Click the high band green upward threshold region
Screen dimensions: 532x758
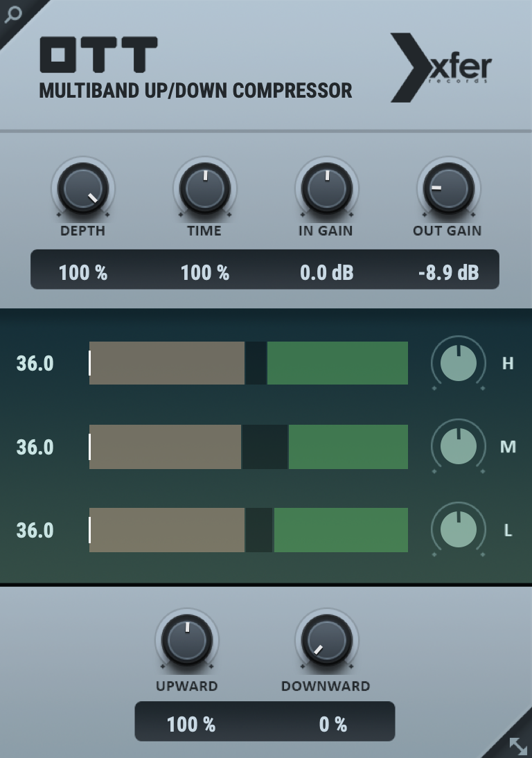point(337,363)
